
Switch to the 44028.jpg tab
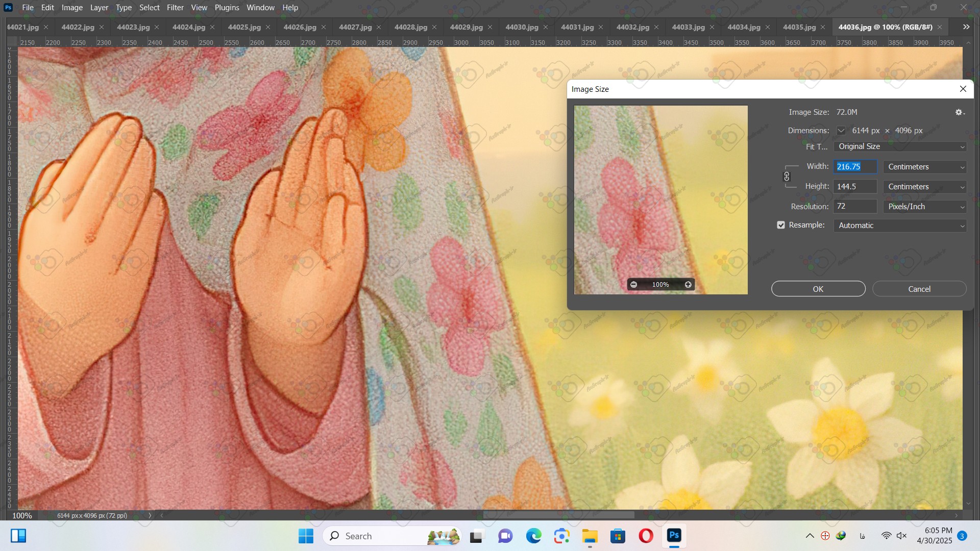pyautogui.click(x=410, y=27)
